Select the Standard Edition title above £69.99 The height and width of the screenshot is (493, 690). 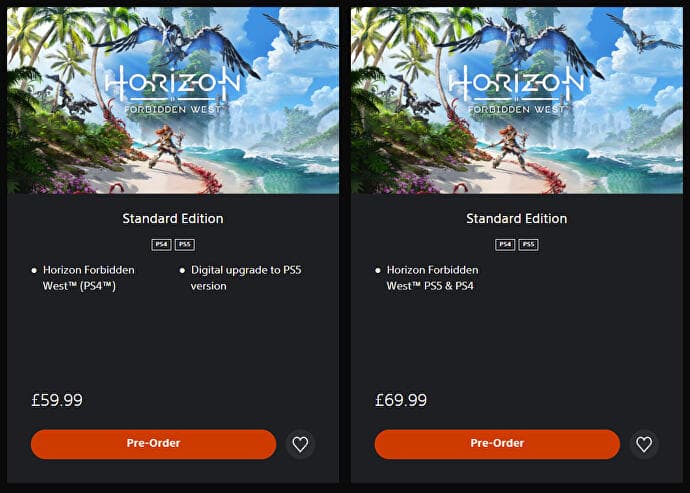coord(517,218)
